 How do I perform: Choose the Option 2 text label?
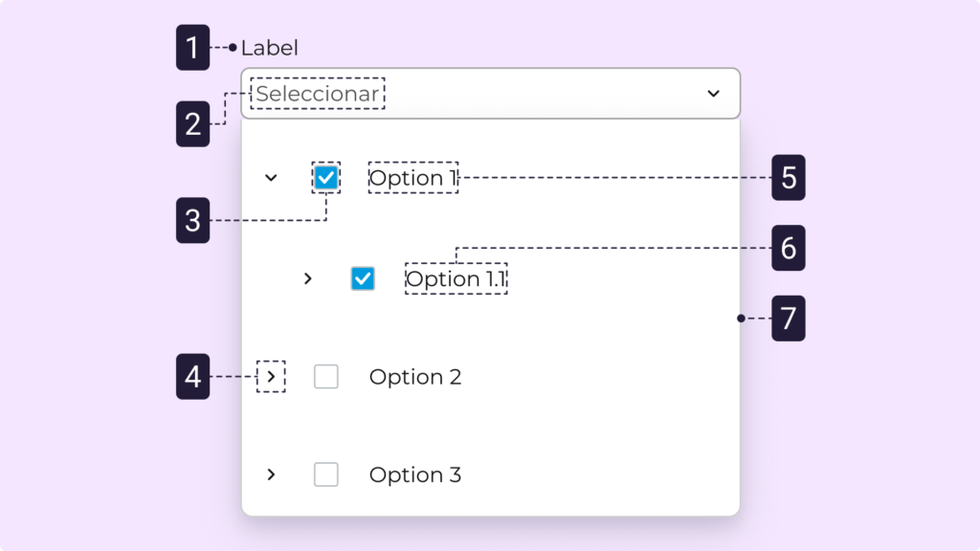(415, 377)
